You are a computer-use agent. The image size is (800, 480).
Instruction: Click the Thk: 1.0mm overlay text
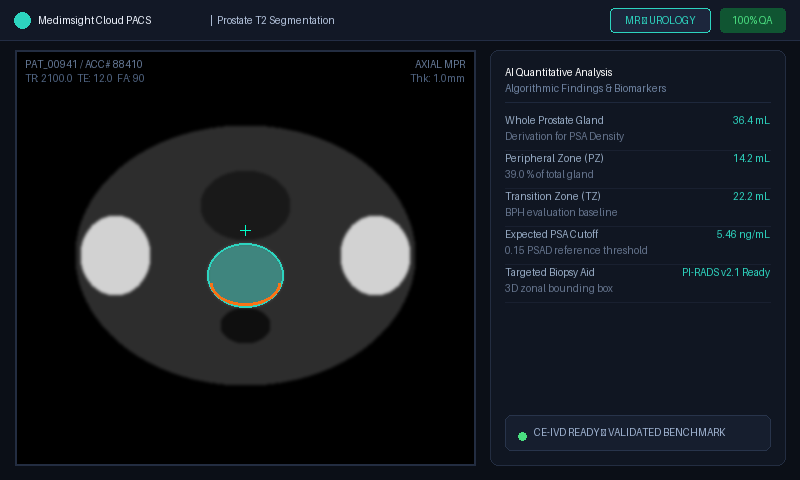pos(438,79)
